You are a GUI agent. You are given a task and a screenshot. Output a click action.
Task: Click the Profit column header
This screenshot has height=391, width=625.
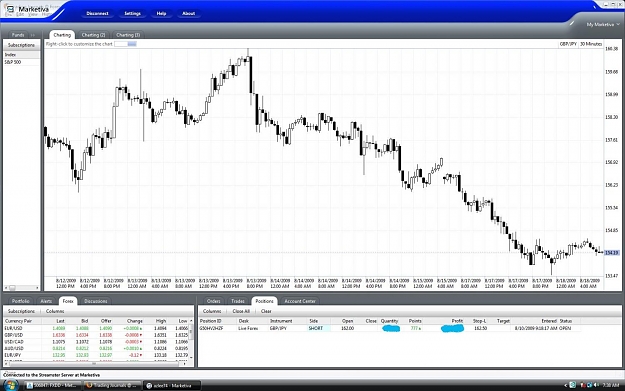point(457,321)
